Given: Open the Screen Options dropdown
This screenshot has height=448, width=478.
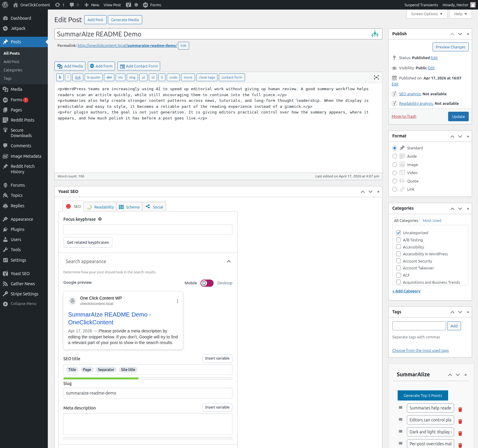Looking at the screenshot, I should click(x=427, y=14).
